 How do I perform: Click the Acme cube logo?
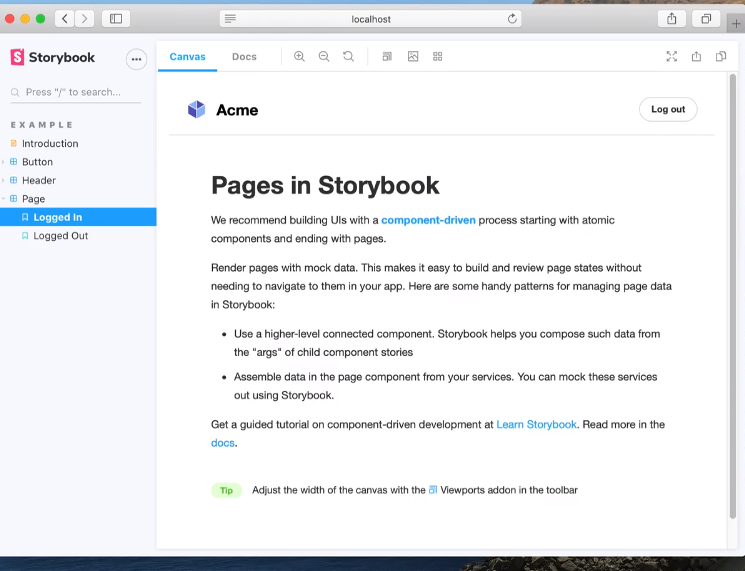click(196, 109)
